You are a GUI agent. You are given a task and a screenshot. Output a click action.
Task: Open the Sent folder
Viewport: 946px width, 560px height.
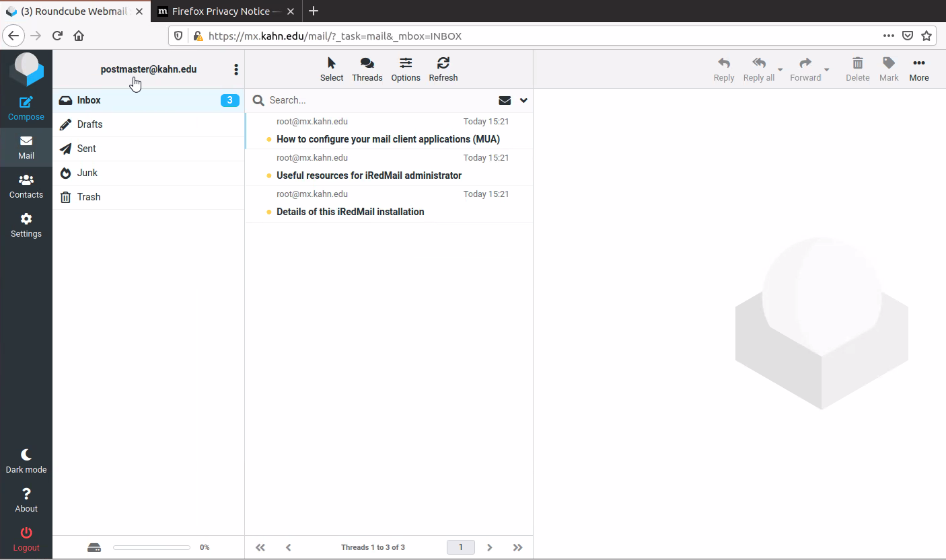tap(149, 149)
